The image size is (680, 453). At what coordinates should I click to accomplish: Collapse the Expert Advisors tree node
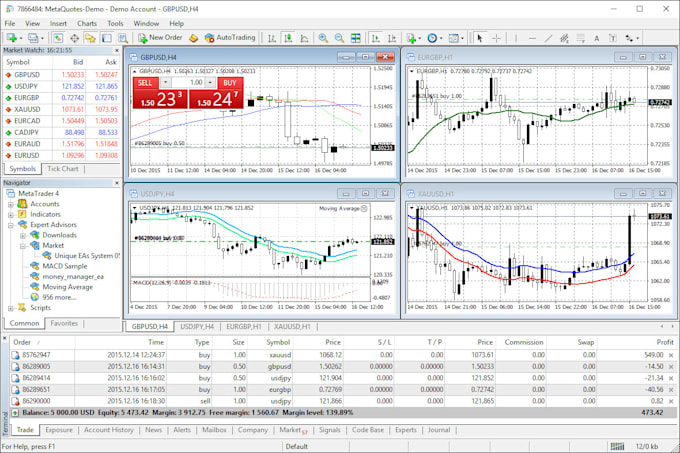(x=10, y=225)
